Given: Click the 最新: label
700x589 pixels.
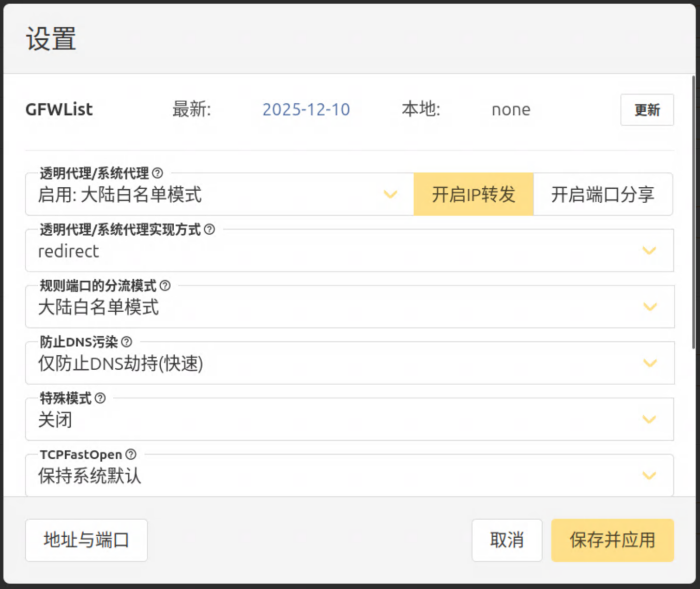Looking at the screenshot, I should 192,110.
